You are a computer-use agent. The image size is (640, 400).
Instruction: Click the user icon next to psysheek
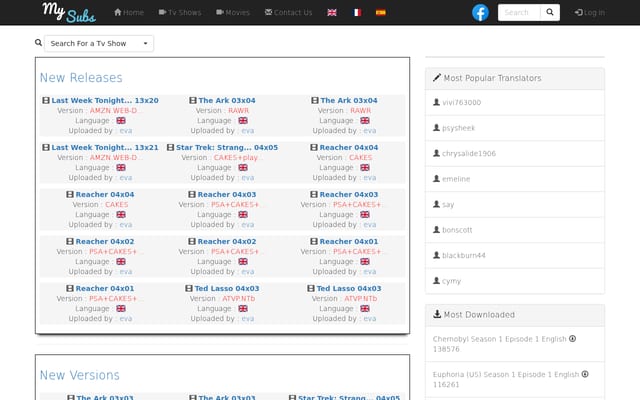(436, 128)
